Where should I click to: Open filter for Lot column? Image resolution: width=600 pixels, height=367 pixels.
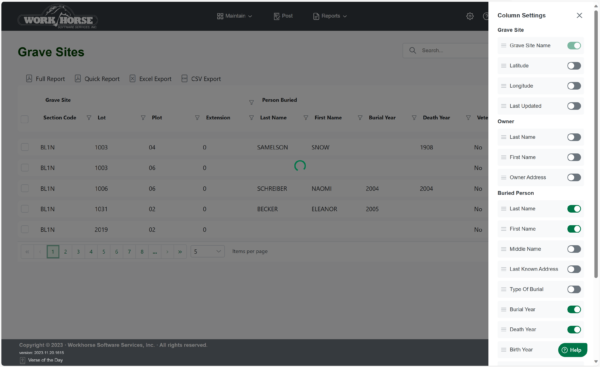143,117
